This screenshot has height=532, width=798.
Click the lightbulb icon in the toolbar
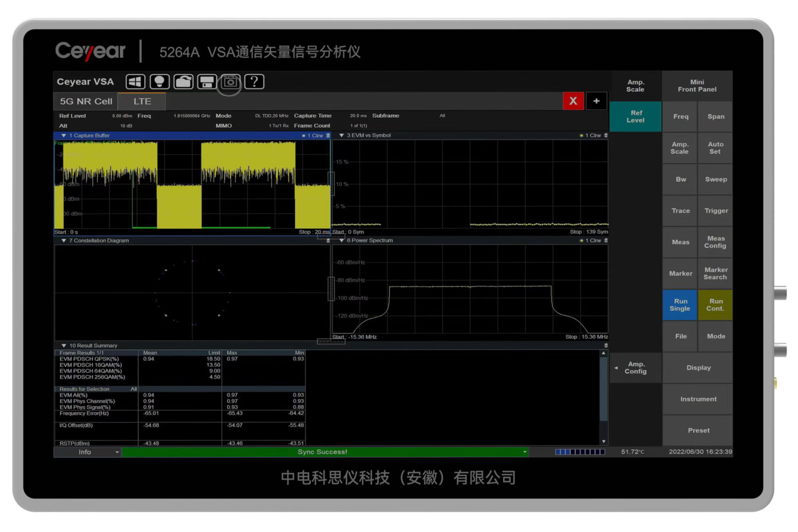coord(159,82)
